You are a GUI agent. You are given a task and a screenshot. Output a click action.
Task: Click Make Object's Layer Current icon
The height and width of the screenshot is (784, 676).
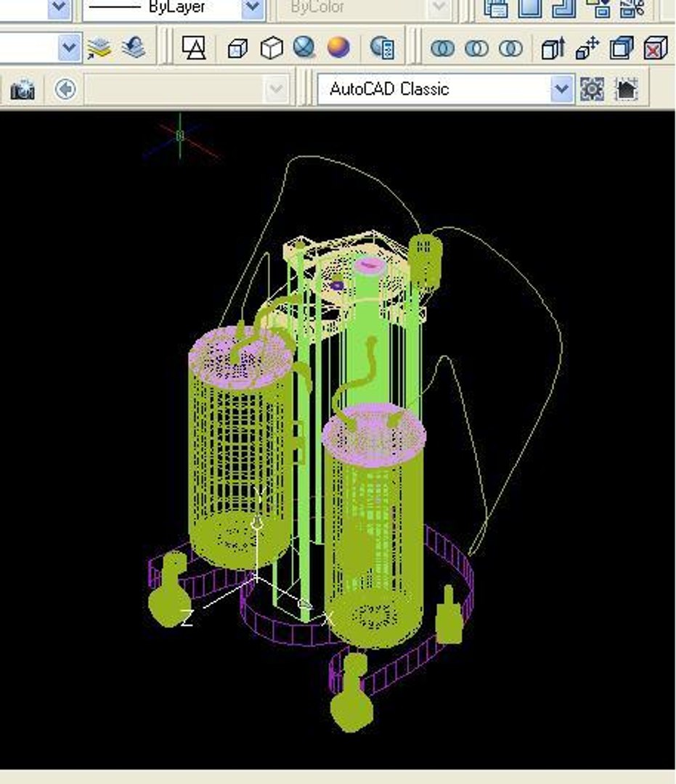[99, 48]
